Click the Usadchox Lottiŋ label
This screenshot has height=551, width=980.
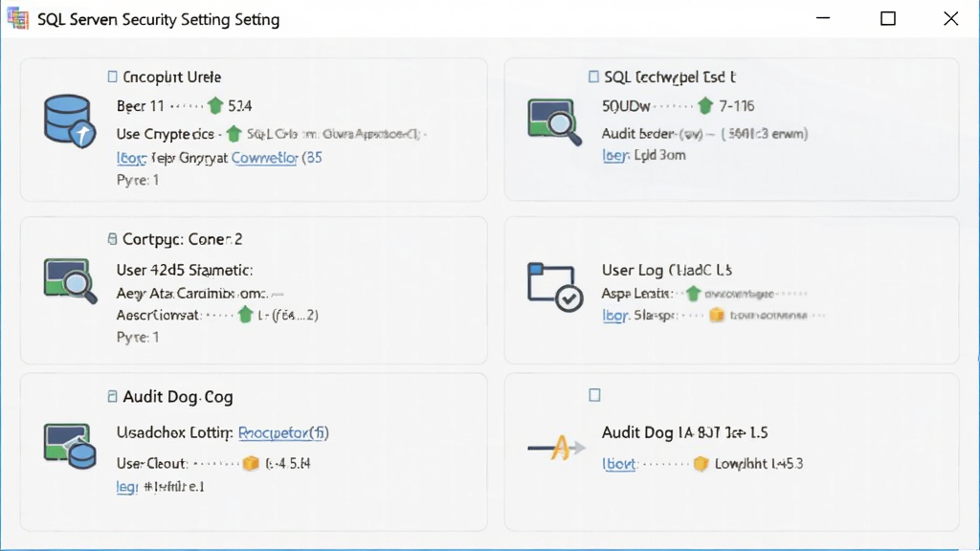coord(174,432)
